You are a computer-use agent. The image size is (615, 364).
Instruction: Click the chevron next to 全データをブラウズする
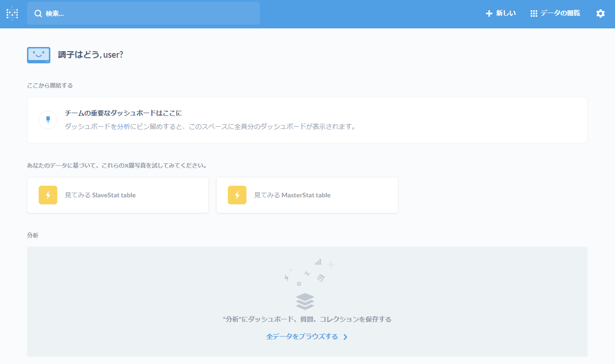click(345, 337)
